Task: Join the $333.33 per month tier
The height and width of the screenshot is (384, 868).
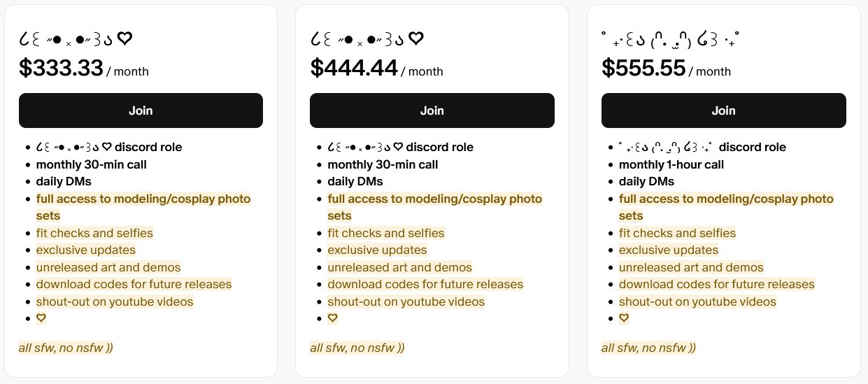Action: (141, 111)
